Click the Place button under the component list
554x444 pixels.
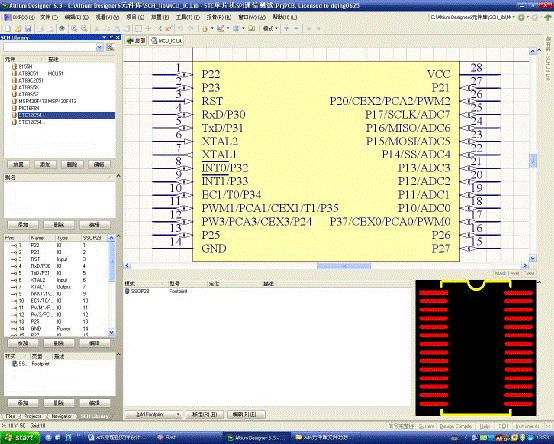[x=18, y=165]
